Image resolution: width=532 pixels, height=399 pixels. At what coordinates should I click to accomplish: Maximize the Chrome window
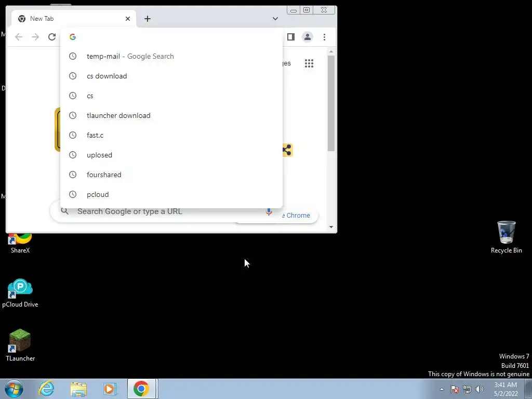307,10
